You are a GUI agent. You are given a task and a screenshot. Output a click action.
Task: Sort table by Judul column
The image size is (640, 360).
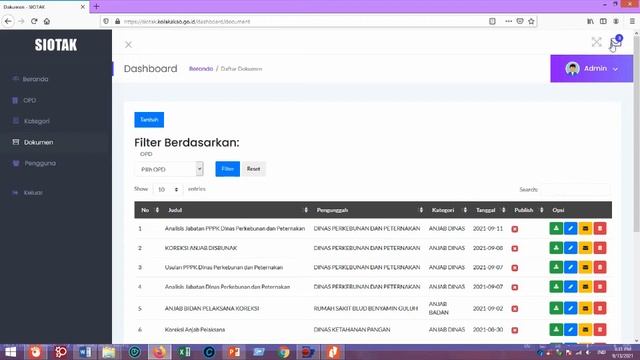pos(236,210)
